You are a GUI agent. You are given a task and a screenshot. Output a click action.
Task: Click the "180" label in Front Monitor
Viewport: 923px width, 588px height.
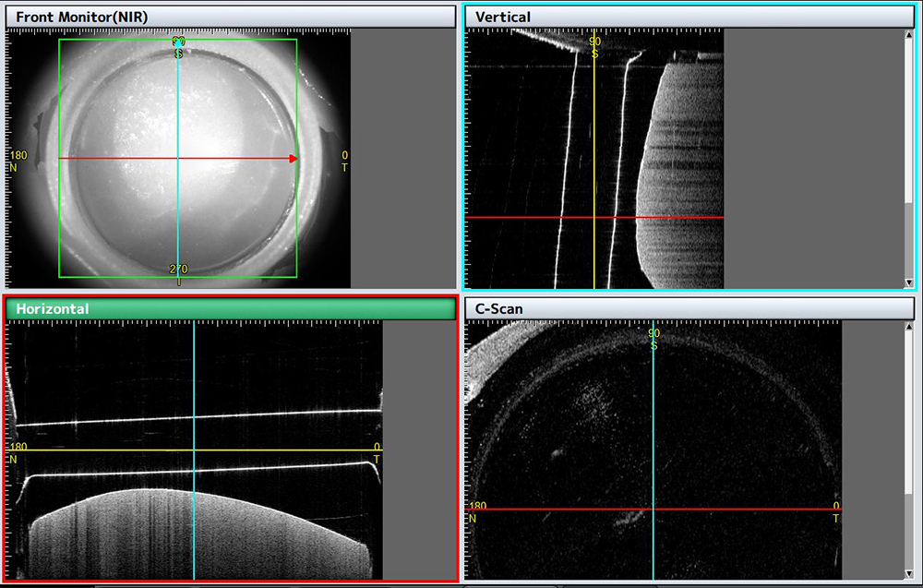[x=18, y=155]
